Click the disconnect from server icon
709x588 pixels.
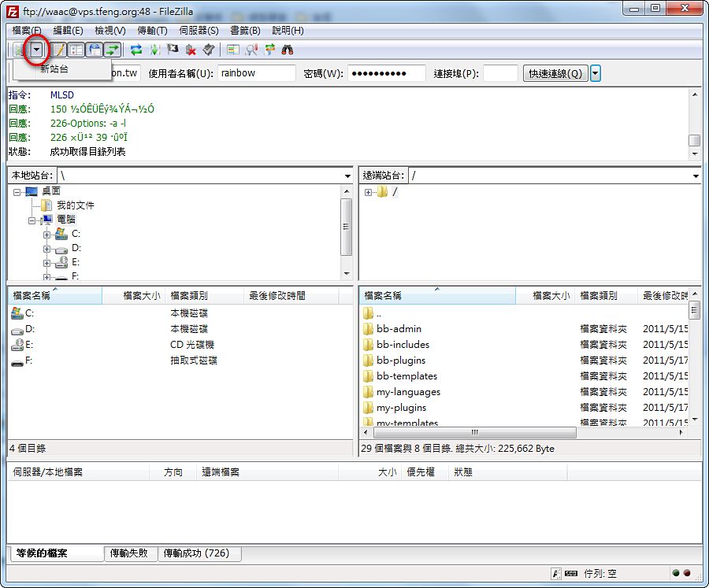pyautogui.click(x=191, y=50)
